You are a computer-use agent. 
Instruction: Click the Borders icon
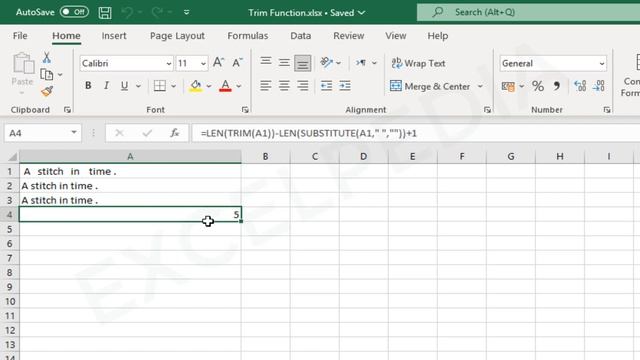tap(160, 86)
